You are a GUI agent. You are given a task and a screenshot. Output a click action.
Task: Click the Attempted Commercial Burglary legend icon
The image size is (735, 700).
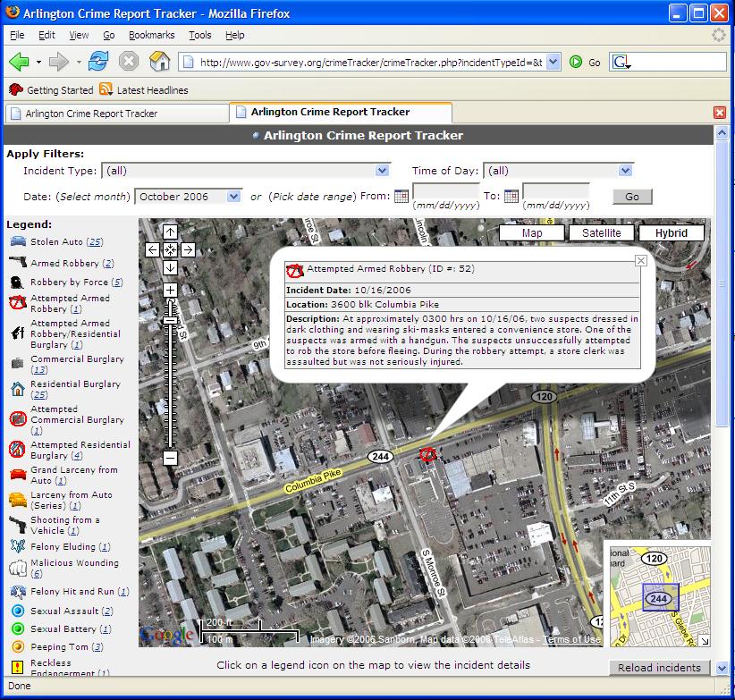pyautogui.click(x=18, y=418)
